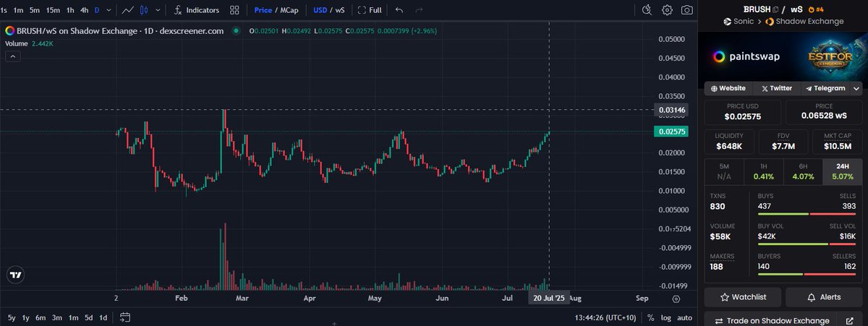The width and height of the screenshot is (868, 326).
Task: Show the 1H stats tab
Action: (763, 171)
